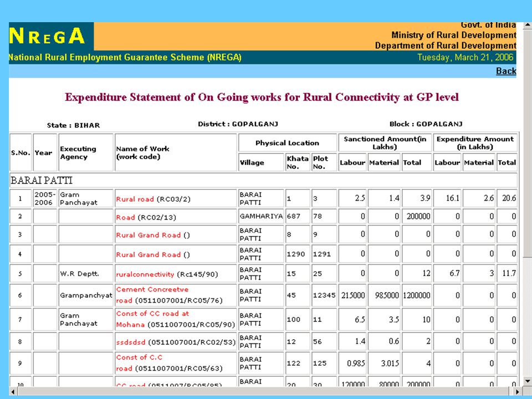The height and width of the screenshot is (399, 532).
Task: Click the Block : GOPALGANJ label
Action: [x=426, y=124]
